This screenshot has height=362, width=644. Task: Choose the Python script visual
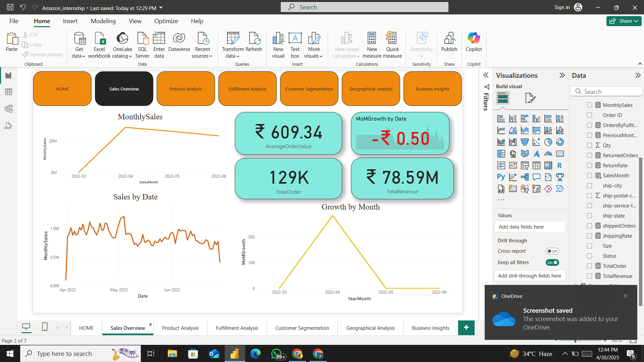tap(501, 177)
